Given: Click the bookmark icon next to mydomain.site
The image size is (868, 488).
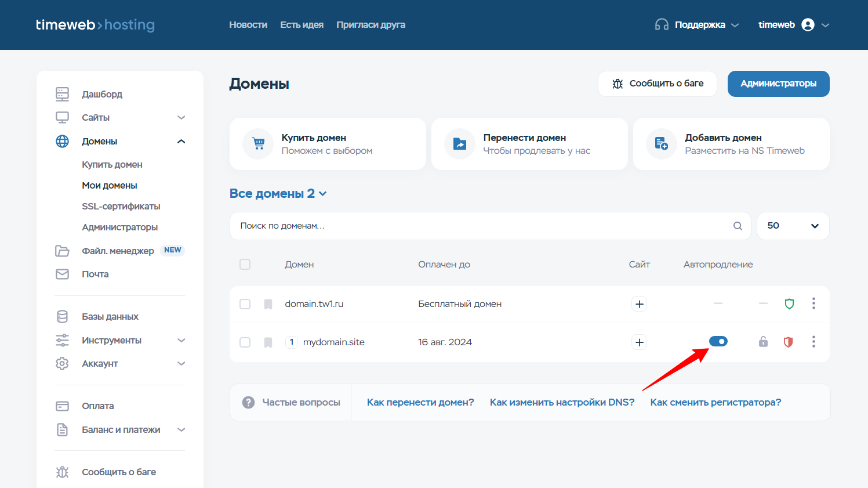Looking at the screenshot, I should [268, 342].
